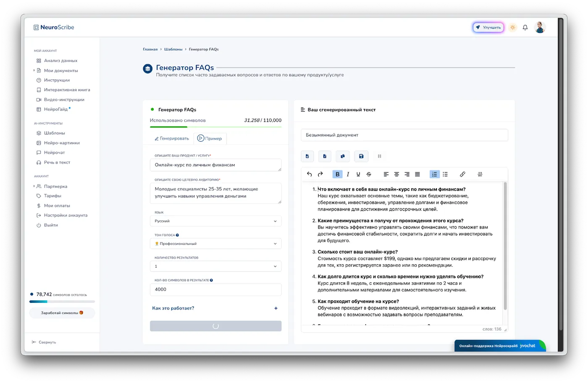The width and height of the screenshot is (588, 383).
Task: Toggle italic text formatting
Action: pyautogui.click(x=348, y=174)
